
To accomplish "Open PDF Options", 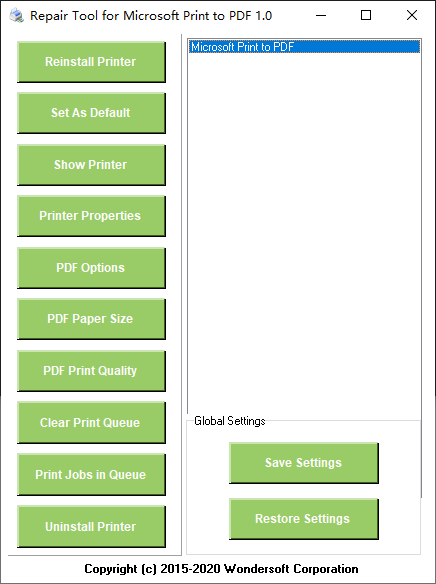I will click(x=91, y=268).
